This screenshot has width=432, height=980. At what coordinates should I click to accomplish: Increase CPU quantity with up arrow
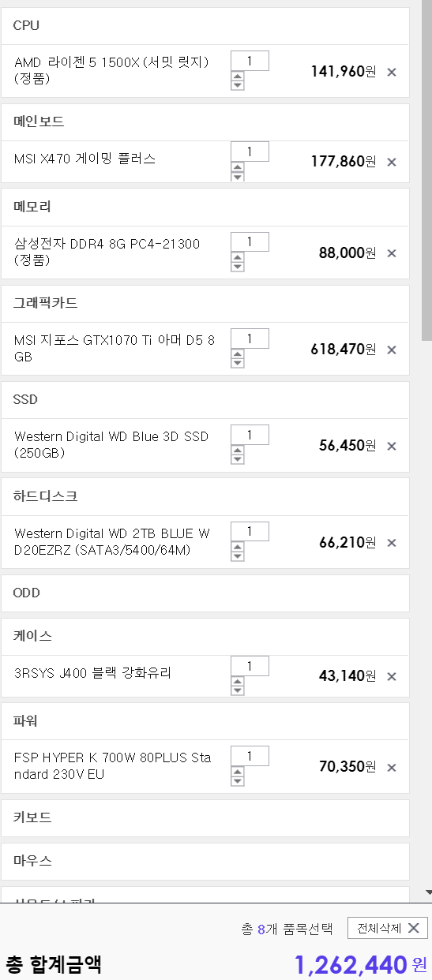tap(238, 76)
